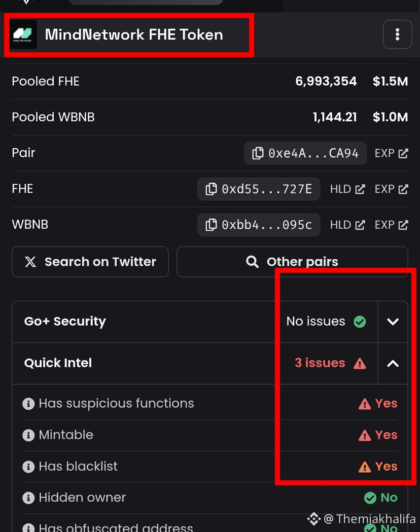Click info icon beside Hidden owner

[x=28, y=498]
